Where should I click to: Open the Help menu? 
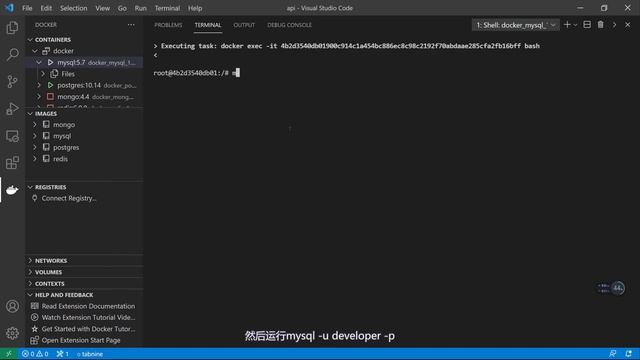195,8
